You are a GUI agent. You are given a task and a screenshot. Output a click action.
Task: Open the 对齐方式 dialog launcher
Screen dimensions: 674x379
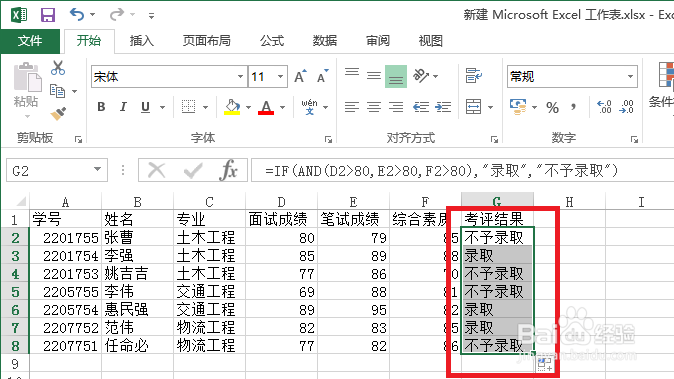(x=494, y=139)
